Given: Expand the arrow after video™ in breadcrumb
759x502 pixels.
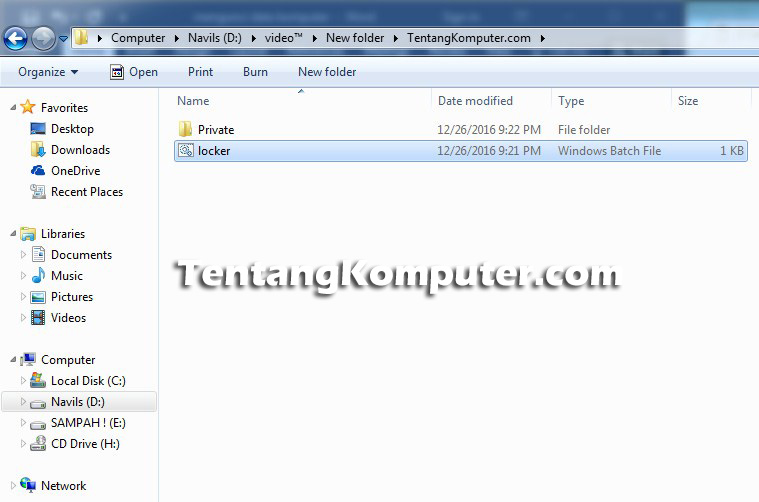Looking at the screenshot, I should pyautogui.click(x=315, y=38).
